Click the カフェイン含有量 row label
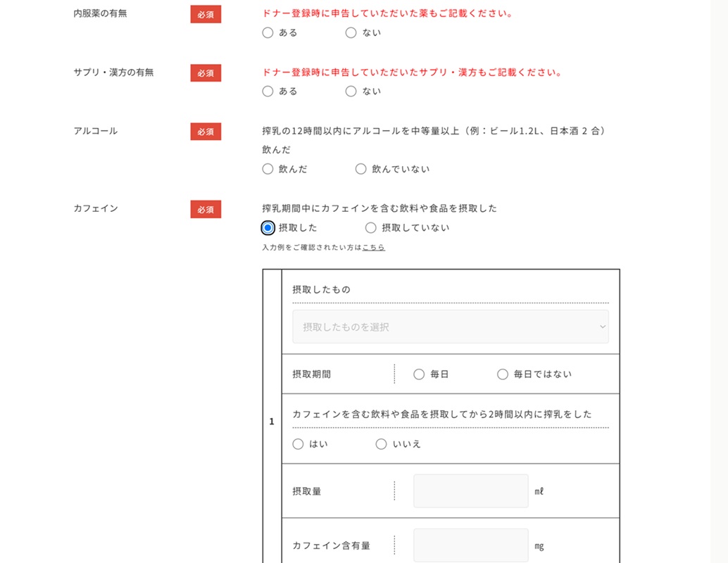The width and height of the screenshot is (728, 563). (331, 545)
